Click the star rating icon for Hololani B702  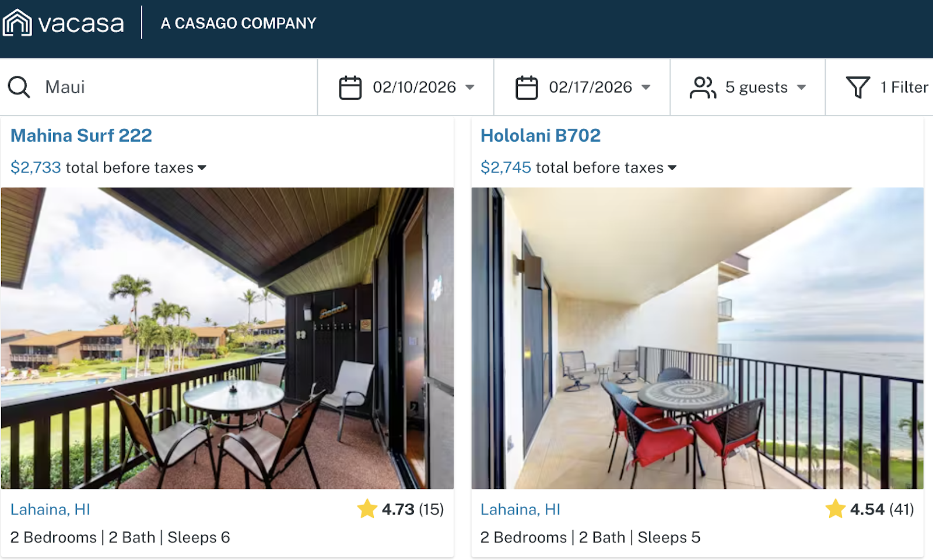tap(836, 509)
